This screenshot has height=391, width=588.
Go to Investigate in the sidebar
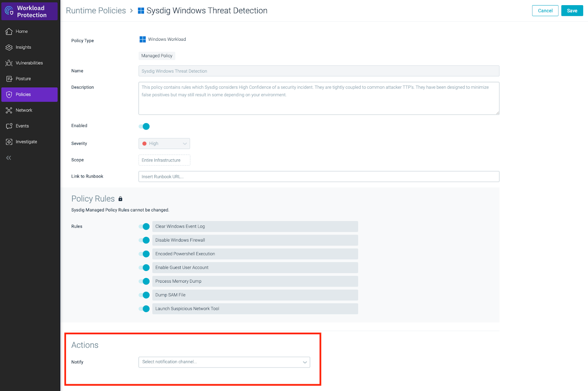tap(29, 142)
